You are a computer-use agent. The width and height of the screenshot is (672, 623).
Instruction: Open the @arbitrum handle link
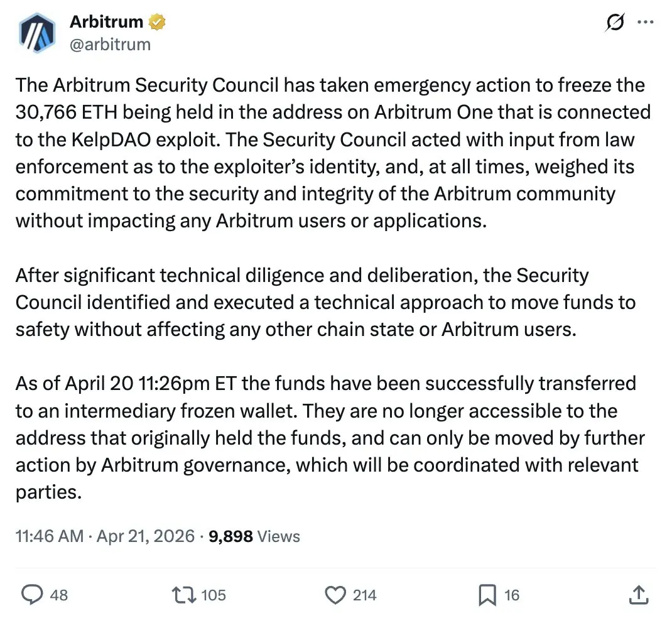pos(110,44)
